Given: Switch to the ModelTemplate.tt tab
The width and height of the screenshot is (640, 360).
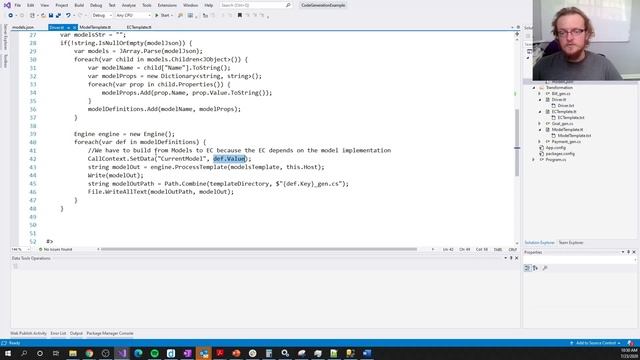Looking at the screenshot, I should (95, 27).
